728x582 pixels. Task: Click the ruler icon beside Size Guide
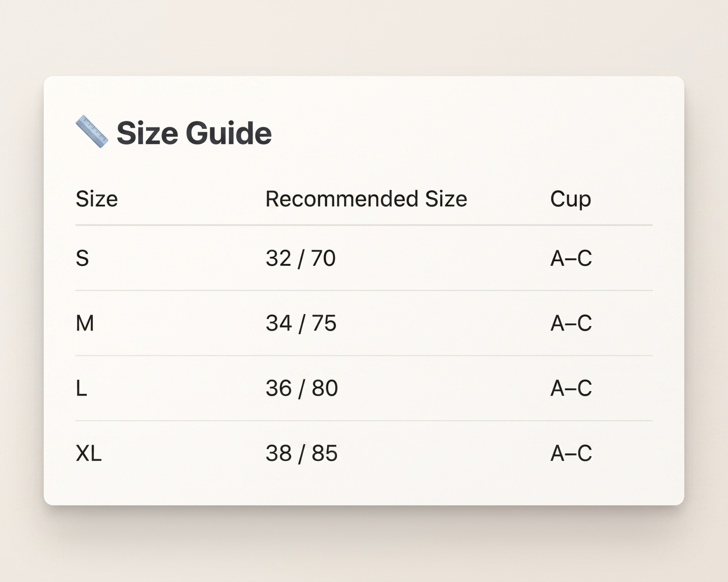pos(92,132)
